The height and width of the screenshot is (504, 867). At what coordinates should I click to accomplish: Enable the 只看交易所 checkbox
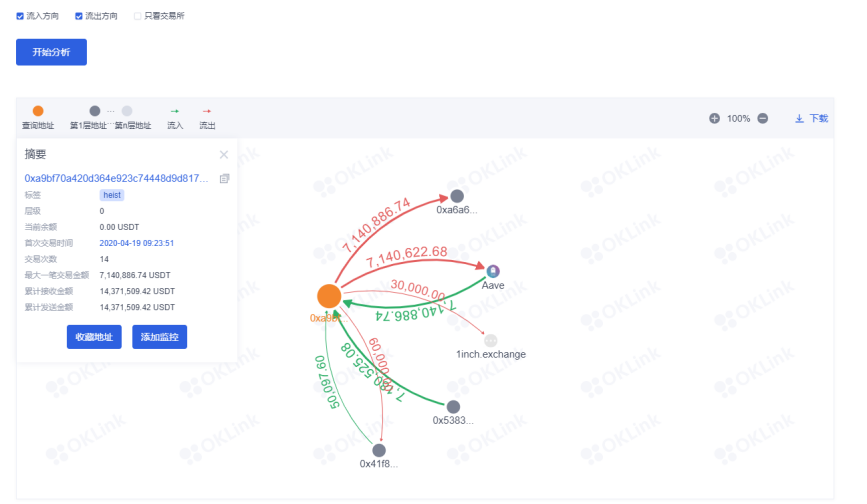[137, 16]
